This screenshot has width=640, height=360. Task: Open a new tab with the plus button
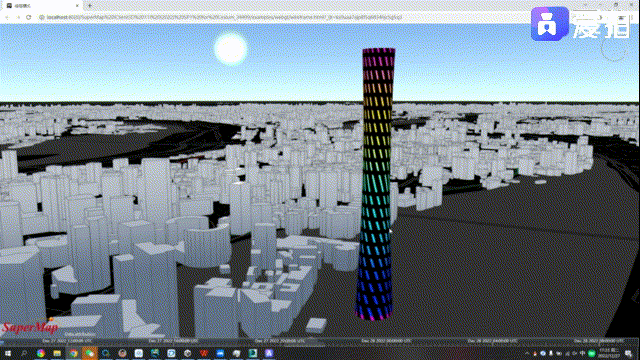pos(90,6)
